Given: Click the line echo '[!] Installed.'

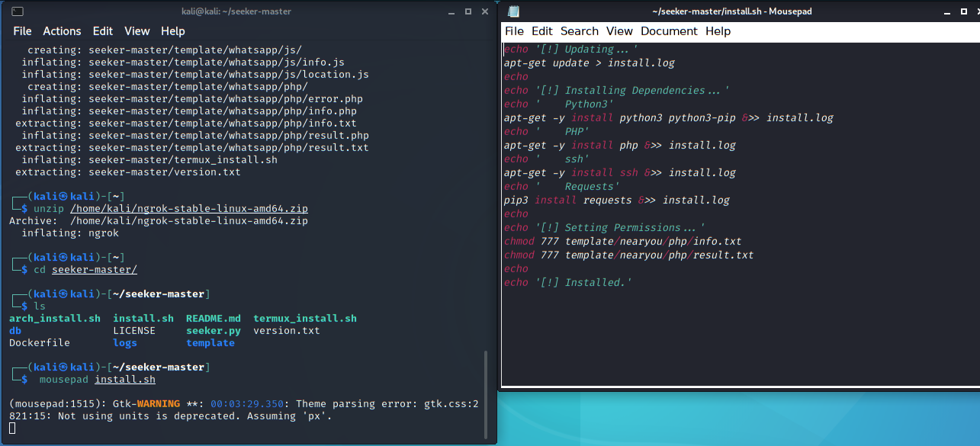Looking at the screenshot, I should [568, 282].
